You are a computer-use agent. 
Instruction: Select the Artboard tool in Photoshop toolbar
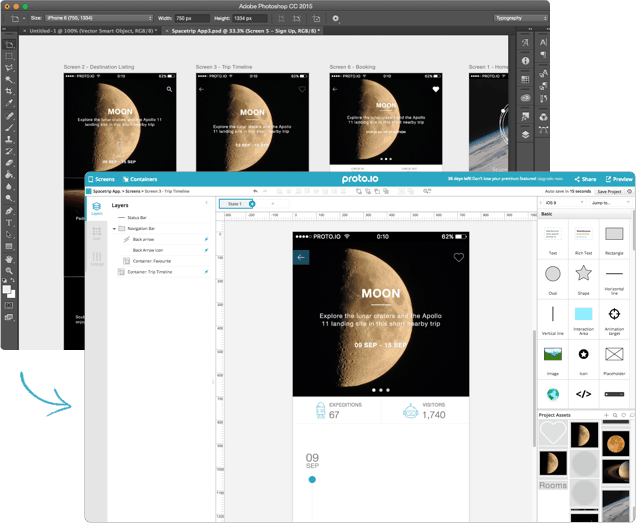point(9,45)
